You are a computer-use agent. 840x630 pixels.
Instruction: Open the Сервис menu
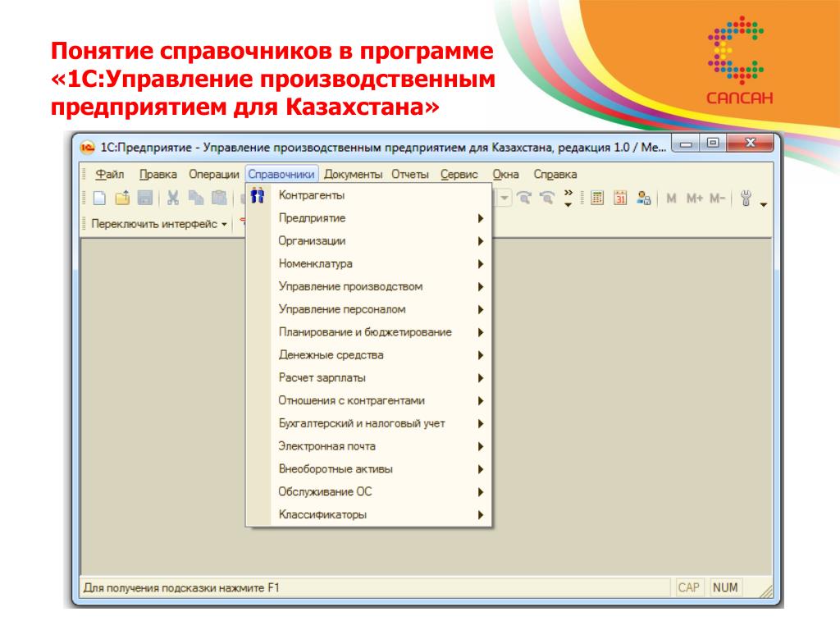tap(459, 175)
